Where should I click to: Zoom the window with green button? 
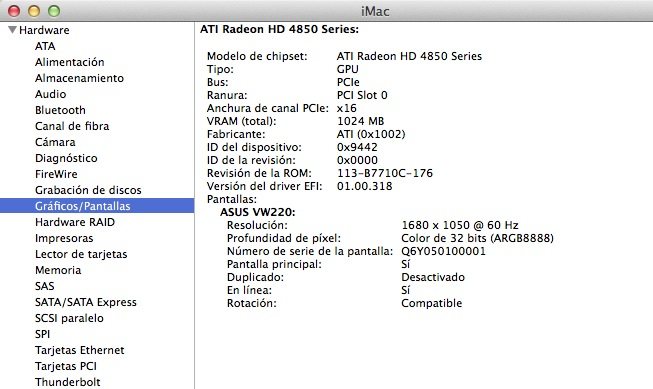pos(54,11)
